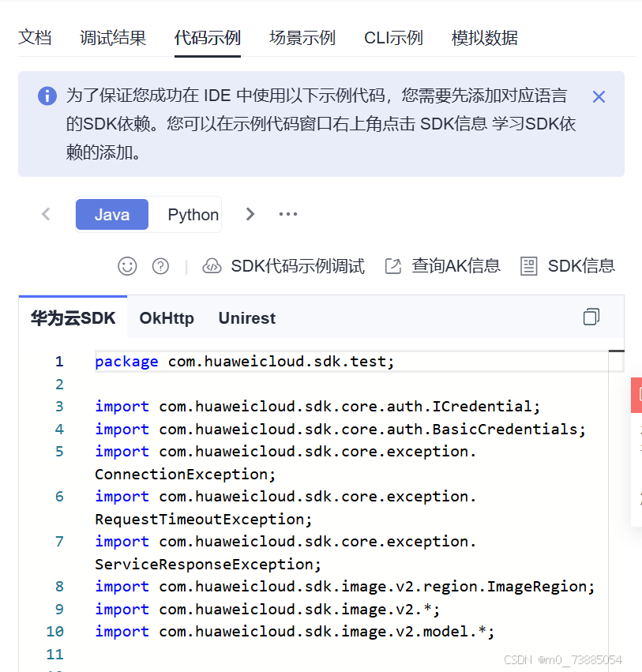Switch to the OkHttp code tab
Image resolution: width=642 pixels, height=672 pixels.
tap(167, 318)
